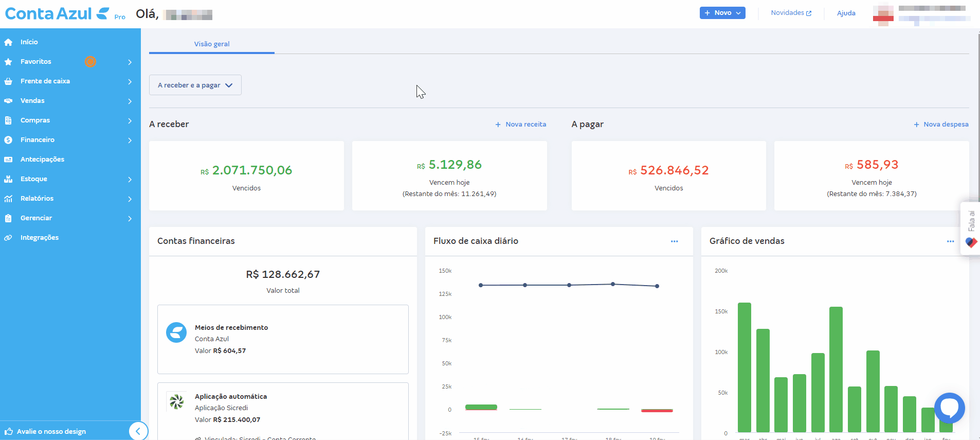
Task: Click the red bar in Fluxo de caixa diário
Action: (x=657, y=411)
